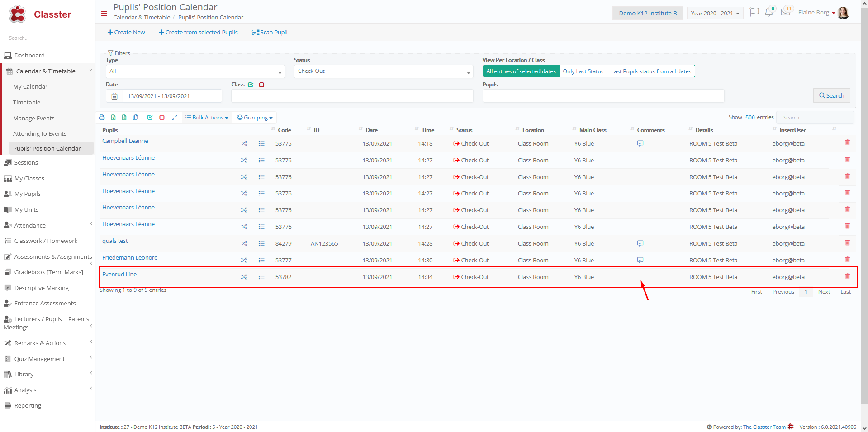Click list icon on Evenrud Line row
This screenshot has height=432, width=868.
click(x=261, y=277)
